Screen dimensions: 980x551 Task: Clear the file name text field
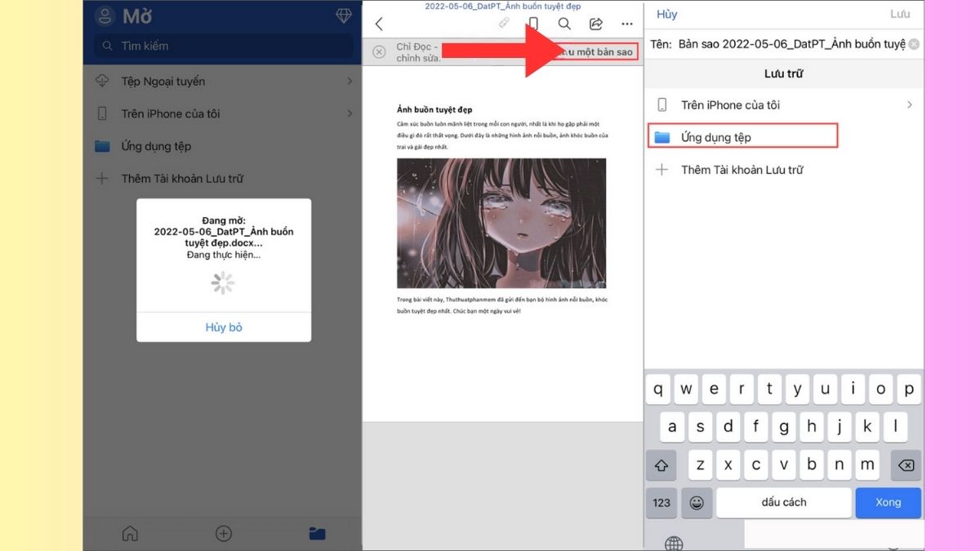[914, 44]
